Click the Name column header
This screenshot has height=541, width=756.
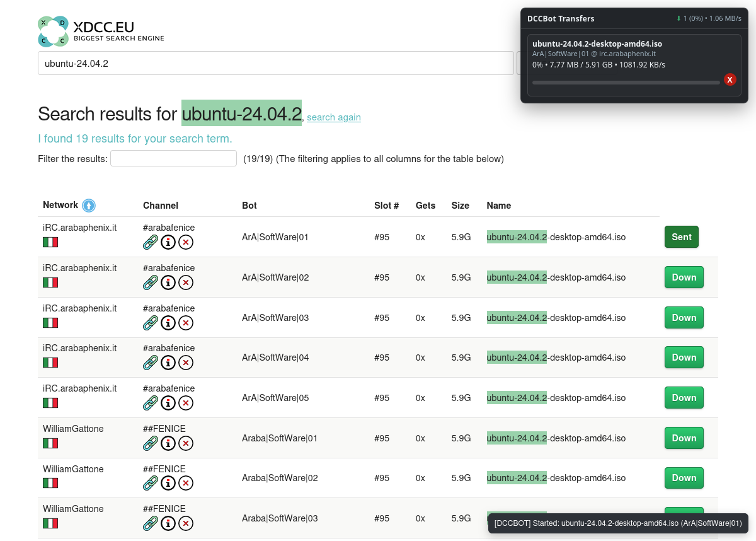click(499, 206)
